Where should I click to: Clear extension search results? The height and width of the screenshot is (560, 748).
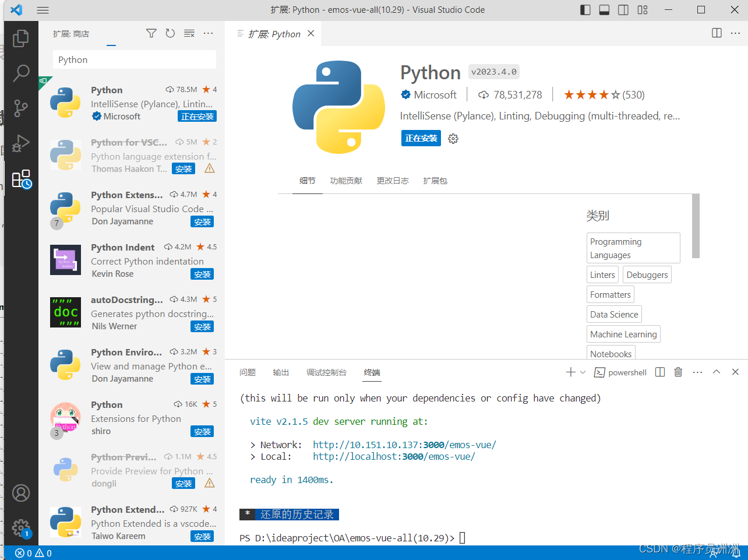[189, 33]
